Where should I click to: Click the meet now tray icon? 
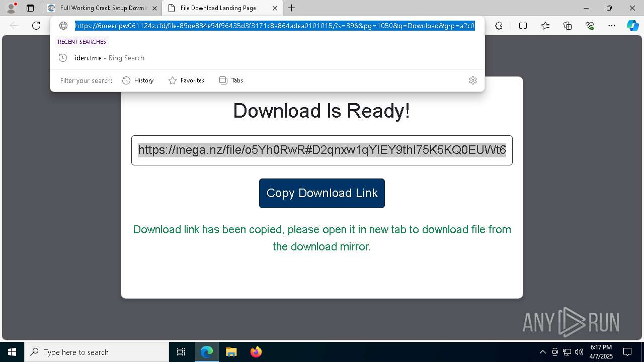[555, 352]
